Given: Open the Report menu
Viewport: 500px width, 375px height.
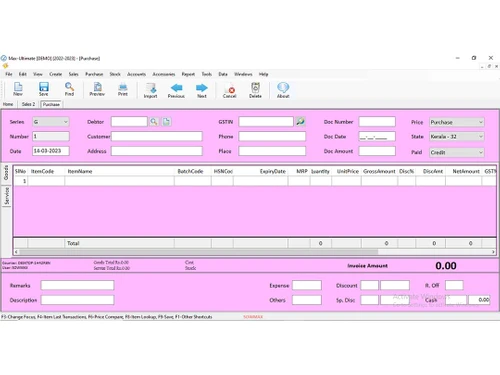Looking at the screenshot, I should pos(188,74).
